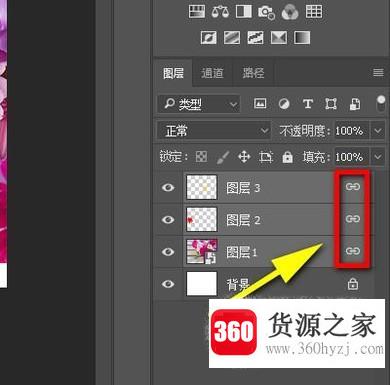
Task: Select the 图层 1 smart object thumbnail
Action: [202, 252]
